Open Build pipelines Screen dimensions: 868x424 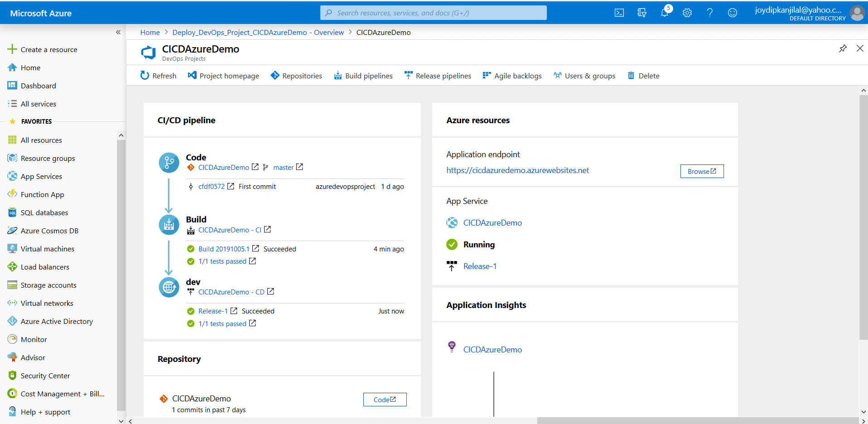pyautogui.click(x=363, y=76)
